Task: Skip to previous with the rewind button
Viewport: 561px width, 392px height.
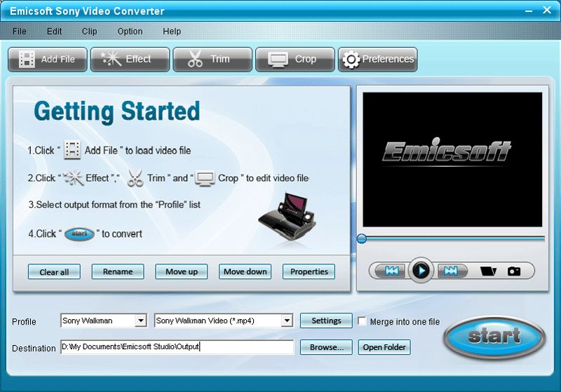Action: [391, 271]
